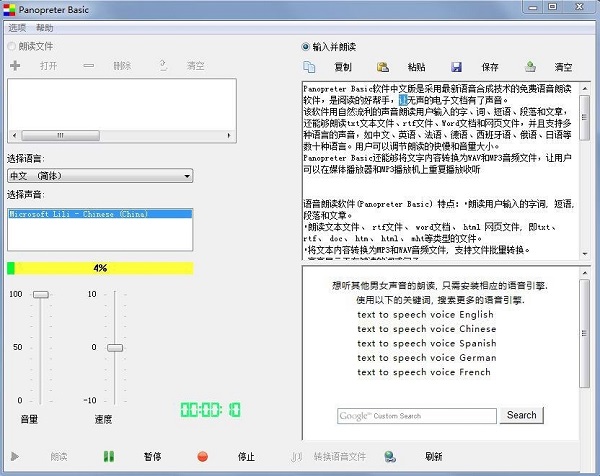Click the 复制 button label
This screenshot has height=476, width=600.
coord(343,67)
